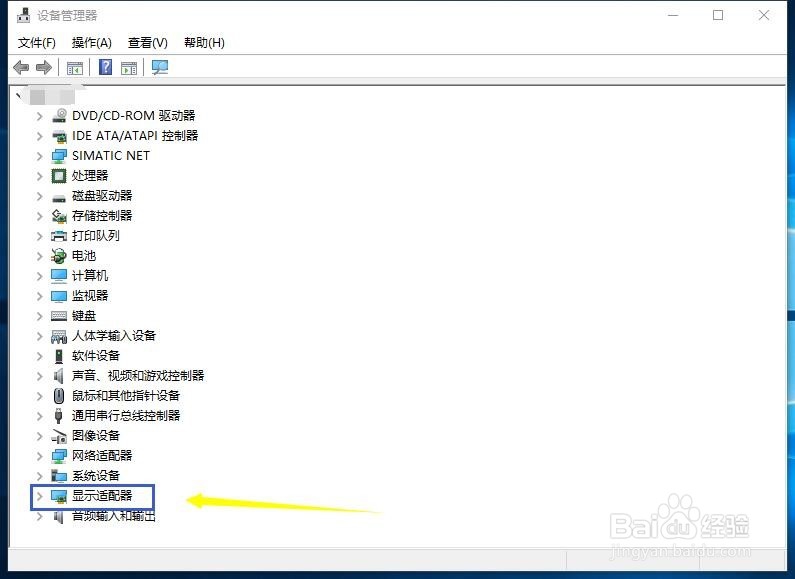Select the 电池 label
Image resolution: width=795 pixels, height=579 pixels.
pos(84,256)
